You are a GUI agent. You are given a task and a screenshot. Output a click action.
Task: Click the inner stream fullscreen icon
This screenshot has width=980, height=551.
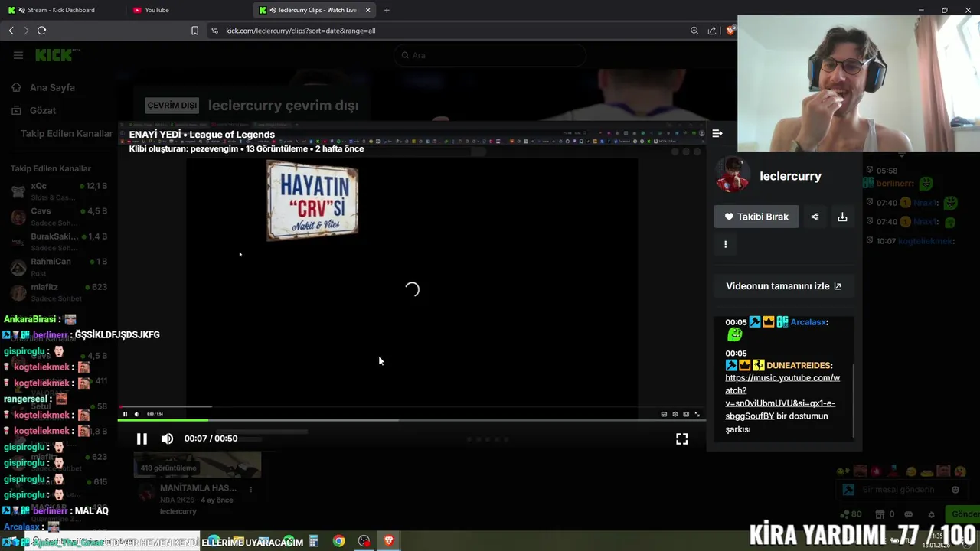click(x=697, y=414)
